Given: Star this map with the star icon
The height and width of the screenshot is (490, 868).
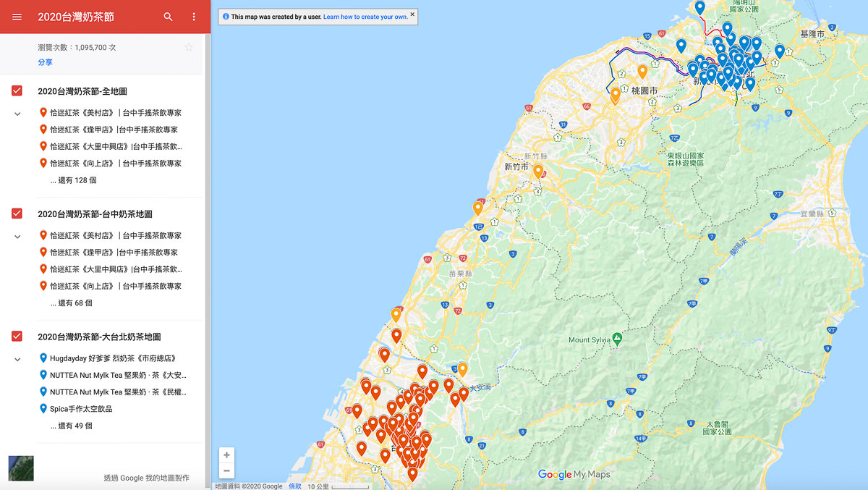Looking at the screenshot, I should pyautogui.click(x=189, y=47).
